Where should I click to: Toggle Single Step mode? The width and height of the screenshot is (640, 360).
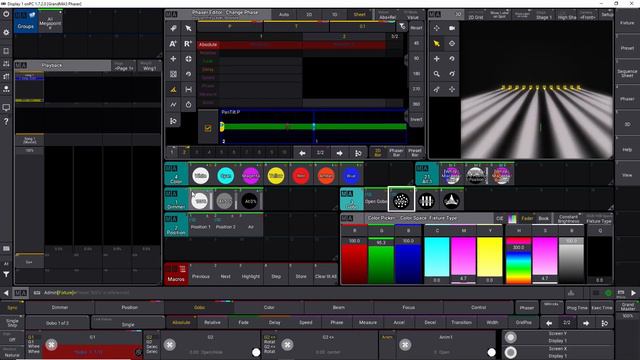click(x=12, y=323)
